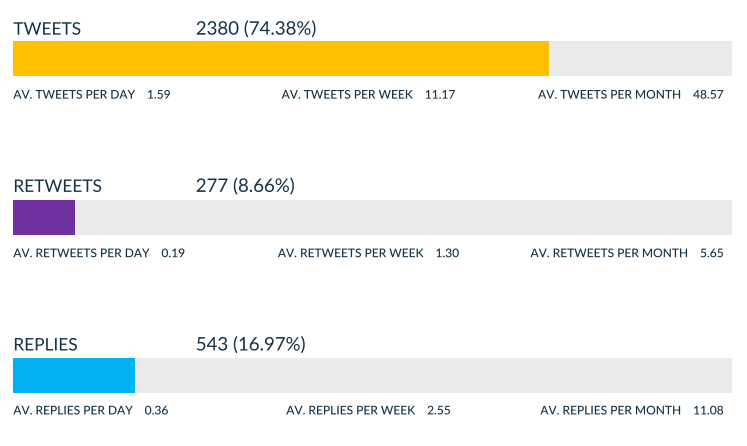This screenshot has height=446, width=747.
Task: Click the purple Retweets bar segment
Action: coord(44,217)
